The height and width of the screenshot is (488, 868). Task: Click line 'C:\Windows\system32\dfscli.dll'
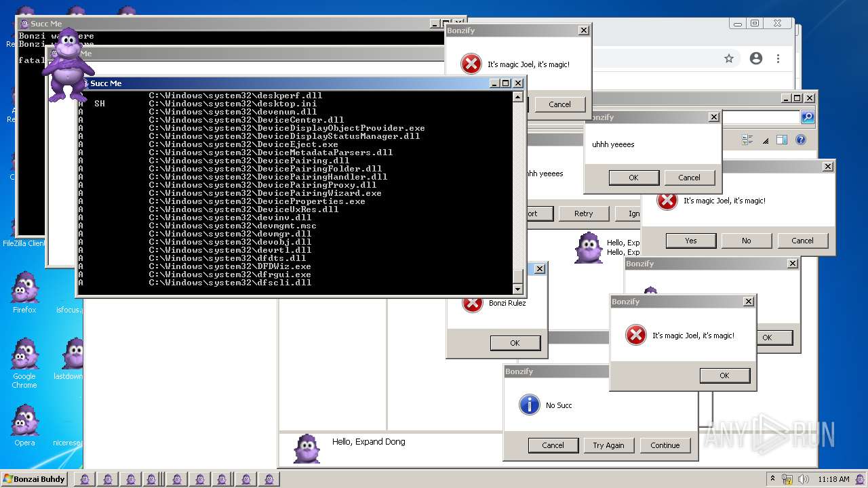tap(230, 283)
